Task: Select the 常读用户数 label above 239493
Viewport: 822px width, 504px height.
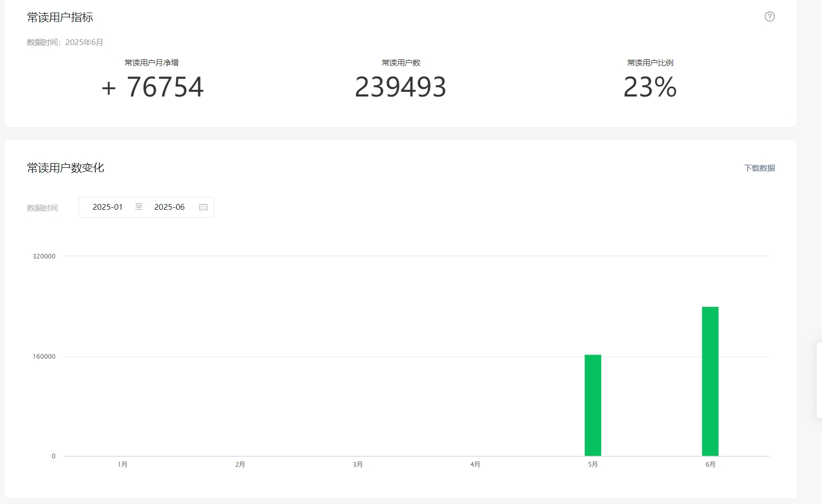Action: coord(401,63)
